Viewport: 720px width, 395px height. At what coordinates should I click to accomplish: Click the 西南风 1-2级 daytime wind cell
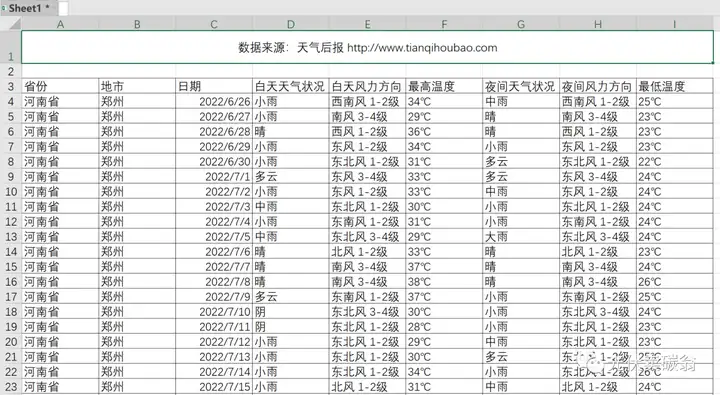pos(367,102)
